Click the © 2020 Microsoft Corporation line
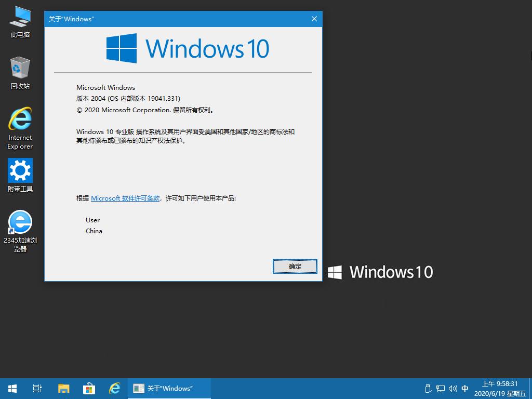Screen dimensions: 532x399 coord(145,110)
